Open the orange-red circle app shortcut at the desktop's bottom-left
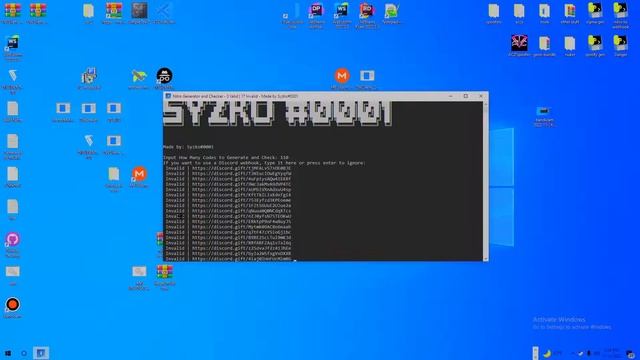Screen dimensions: 640x360 [x=13, y=304]
